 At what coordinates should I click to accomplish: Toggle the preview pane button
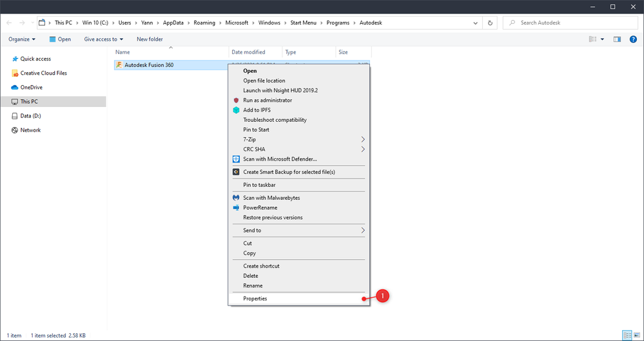click(x=617, y=39)
